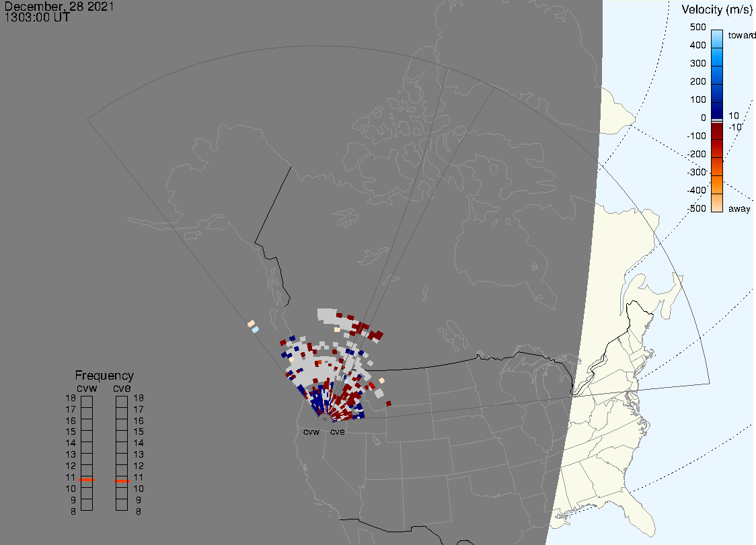Click the 'Frequency' legend heading
Image resolution: width=756 pixels, height=545 pixels.
pyautogui.click(x=104, y=376)
